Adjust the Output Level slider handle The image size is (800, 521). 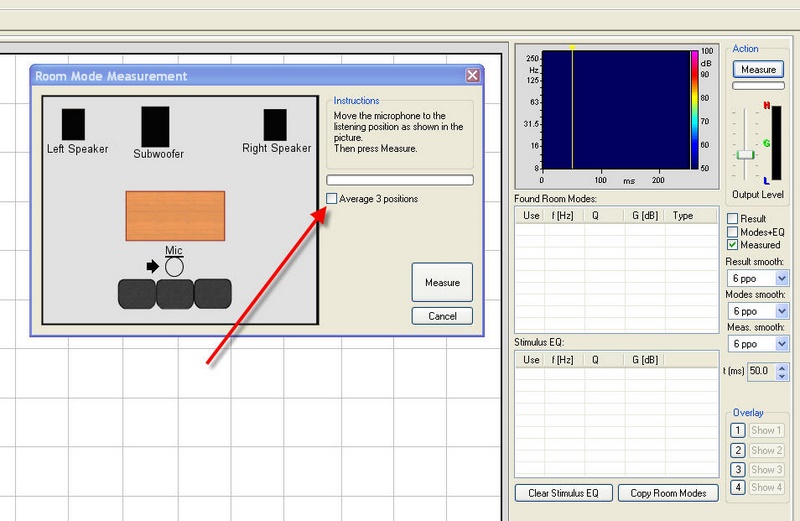pyautogui.click(x=745, y=155)
